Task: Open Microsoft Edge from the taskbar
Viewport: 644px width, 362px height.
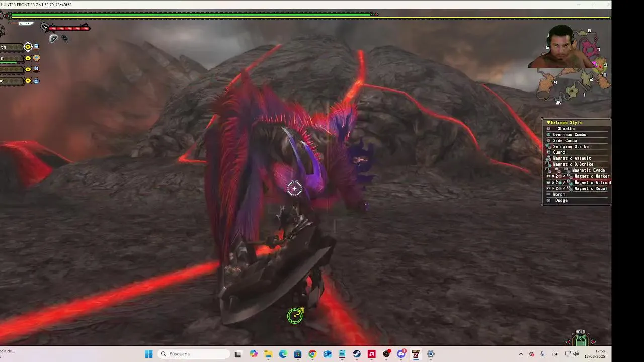Action: pos(283,354)
